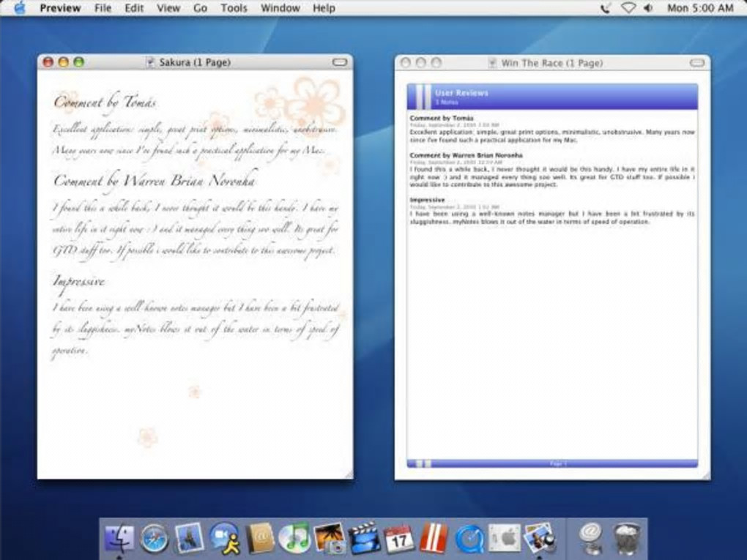Viewport: 747px width, 560px height.
Task: Open the View menu
Action: click(168, 8)
